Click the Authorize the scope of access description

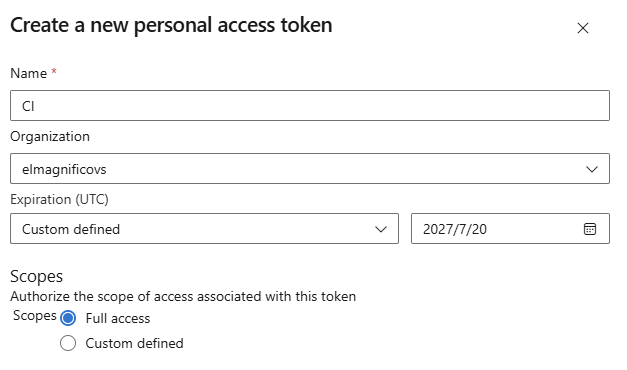click(183, 296)
